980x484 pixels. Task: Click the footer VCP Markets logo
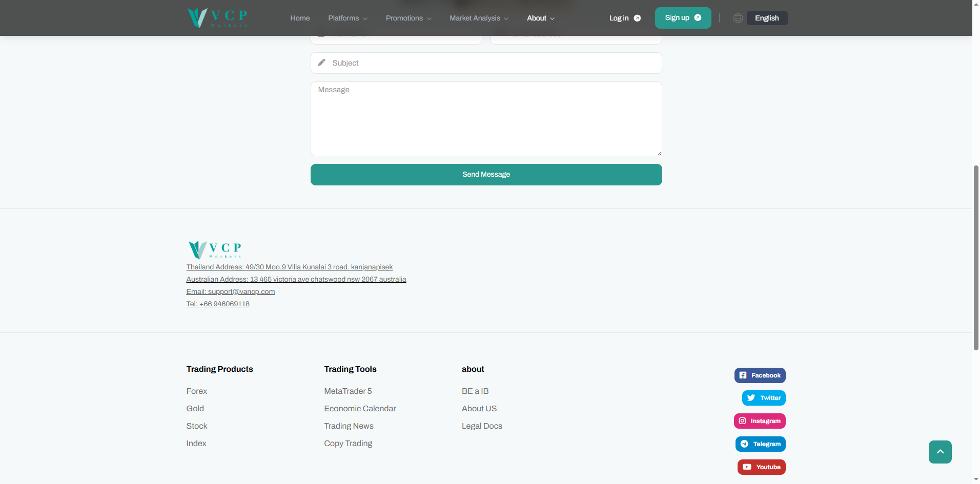click(215, 250)
